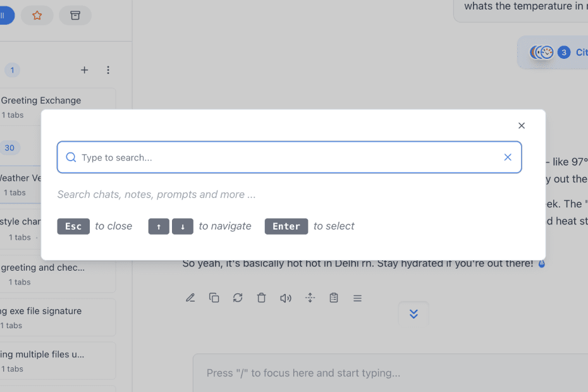Close the search dialog
The height and width of the screenshot is (392, 588).
pyautogui.click(x=521, y=125)
